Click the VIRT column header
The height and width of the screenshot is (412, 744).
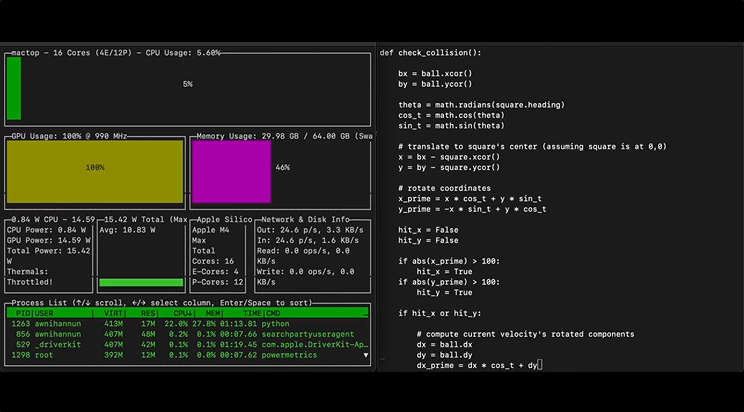113,313
